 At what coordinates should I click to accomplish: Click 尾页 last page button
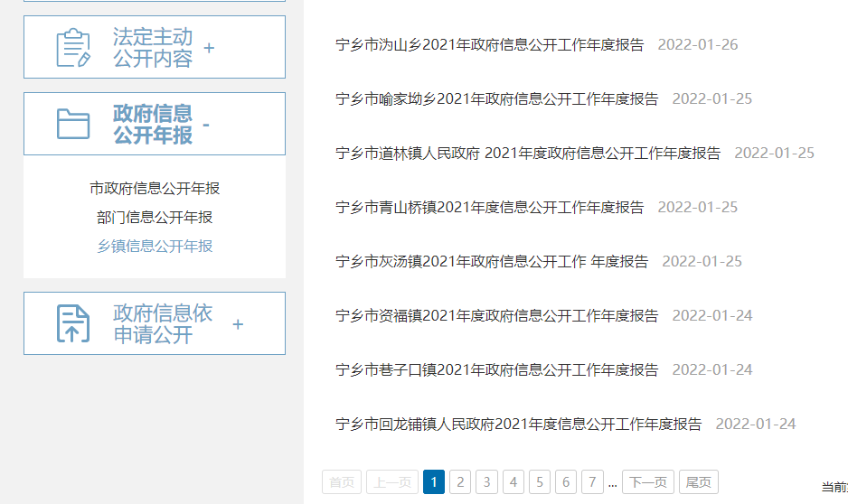(x=698, y=482)
